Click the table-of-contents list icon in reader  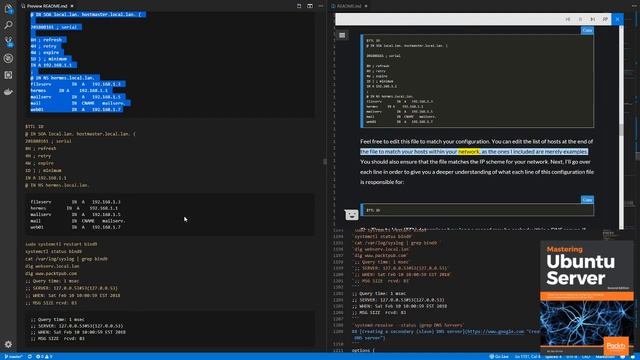(342, 36)
